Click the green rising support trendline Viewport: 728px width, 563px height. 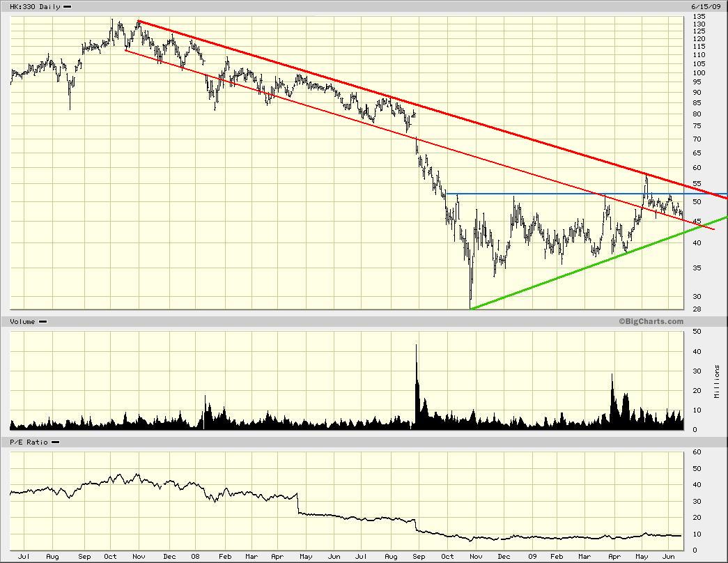pyautogui.click(x=599, y=263)
